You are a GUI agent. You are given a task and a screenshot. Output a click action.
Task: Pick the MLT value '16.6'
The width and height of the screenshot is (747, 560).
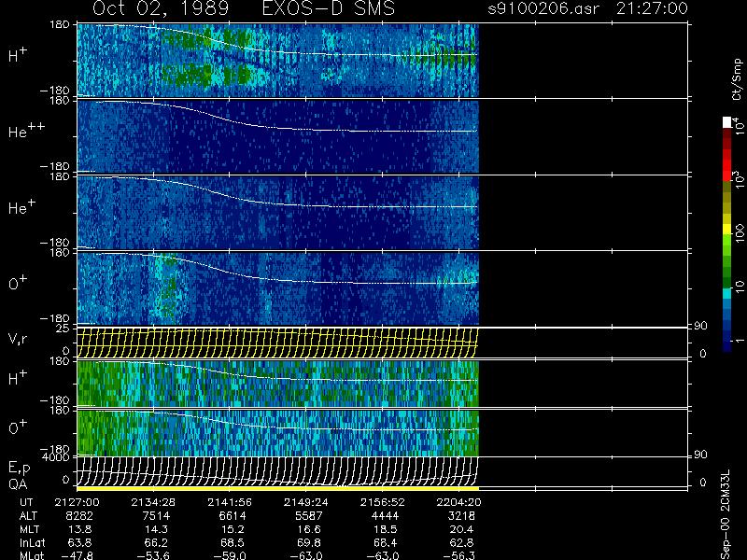(x=312, y=529)
